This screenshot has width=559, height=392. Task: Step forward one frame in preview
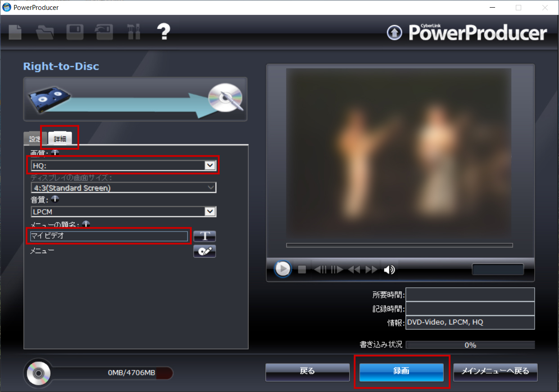coord(337,269)
